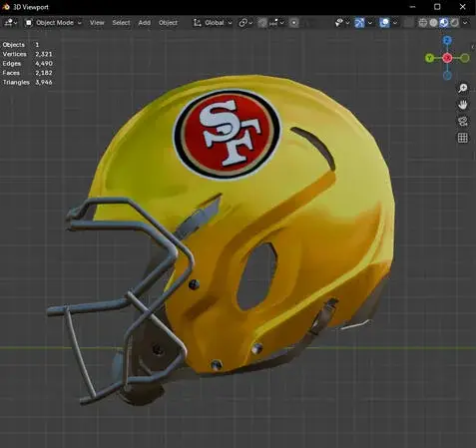Viewport: 476px width, 448px height.
Task: Toggle the snapping magnet button
Action: pyautogui.click(x=262, y=23)
